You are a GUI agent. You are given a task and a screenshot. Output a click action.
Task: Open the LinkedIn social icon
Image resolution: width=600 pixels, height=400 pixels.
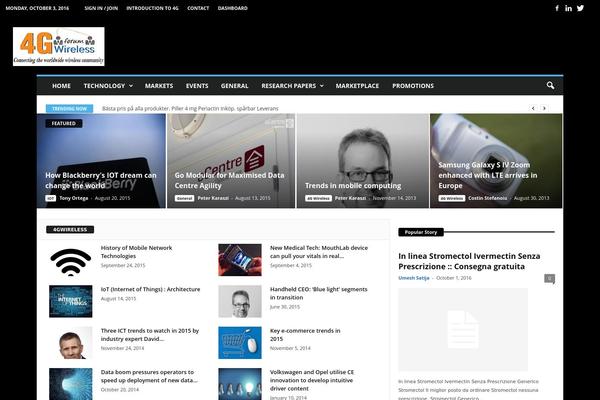[x=568, y=8]
